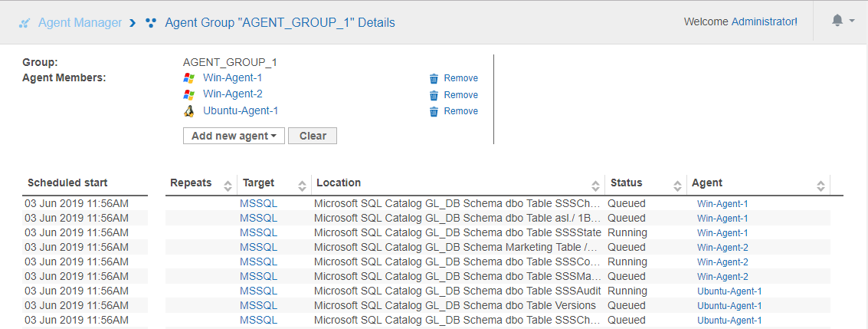Viewport: 868px width, 329px height.
Task: Click the Windows icon beside Win-Agent-1
Action: [x=189, y=78]
